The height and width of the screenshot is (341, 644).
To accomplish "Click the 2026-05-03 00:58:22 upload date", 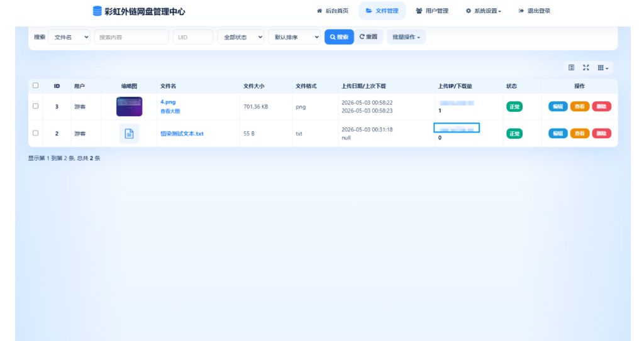I will [x=367, y=102].
